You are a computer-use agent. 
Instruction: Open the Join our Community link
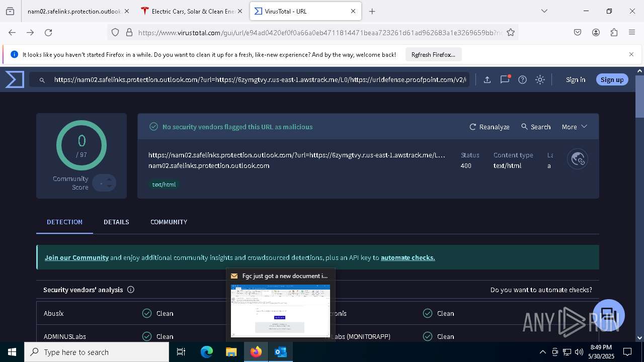[76, 257]
